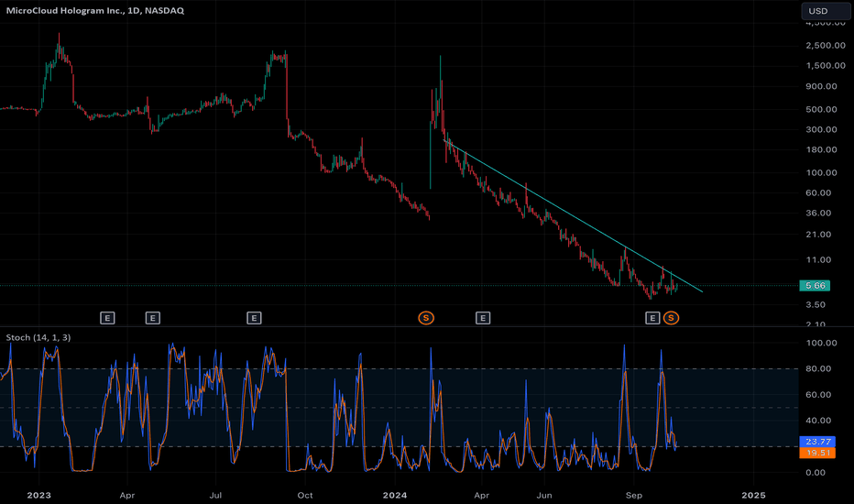Click the 21.00 price axis label
The image size is (854, 504).
coord(818,235)
